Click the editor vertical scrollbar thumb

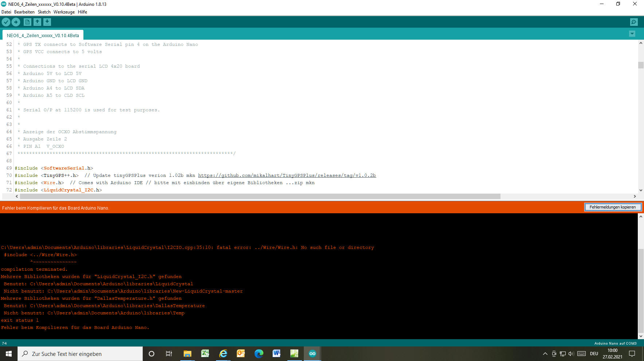[641, 65]
